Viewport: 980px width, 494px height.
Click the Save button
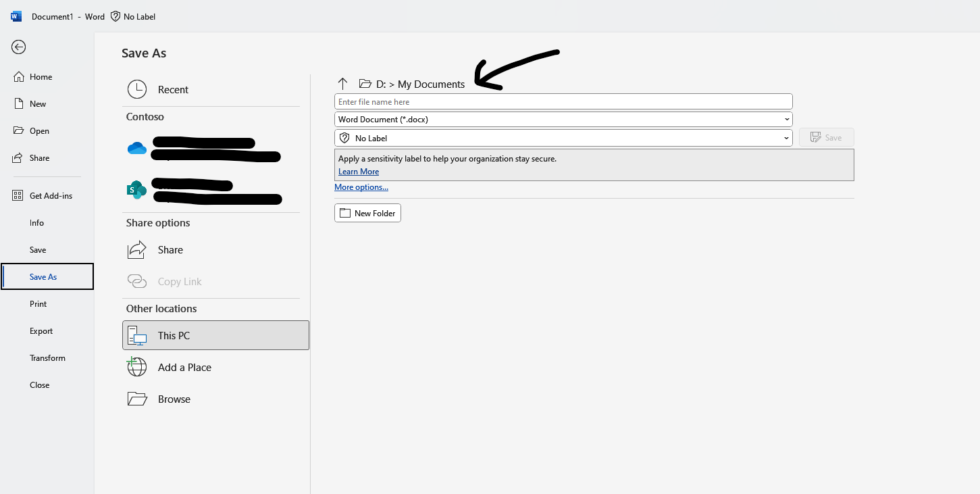(826, 137)
